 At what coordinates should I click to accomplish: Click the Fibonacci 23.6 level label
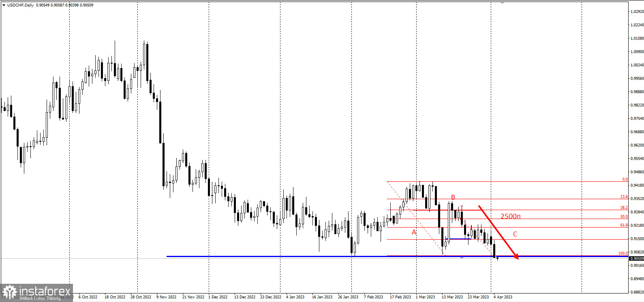pyautogui.click(x=624, y=197)
